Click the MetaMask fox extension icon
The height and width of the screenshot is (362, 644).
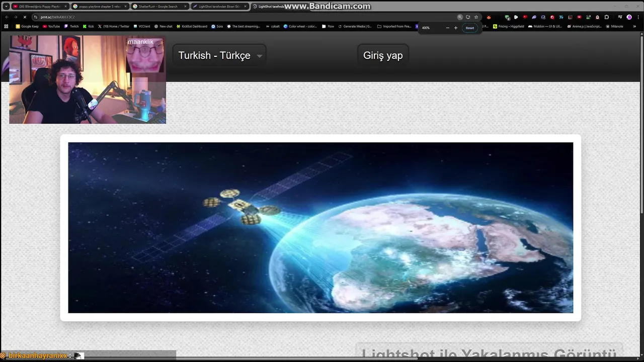point(489,17)
